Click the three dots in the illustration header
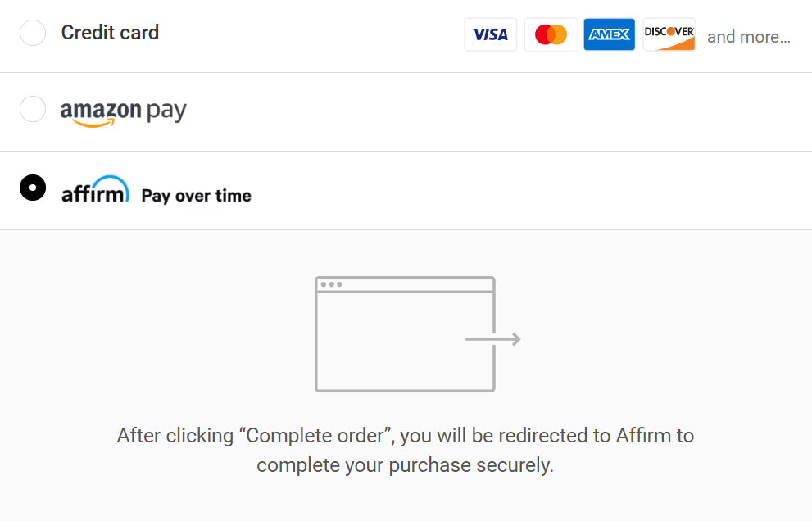This screenshot has height=521, width=812. [x=331, y=284]
